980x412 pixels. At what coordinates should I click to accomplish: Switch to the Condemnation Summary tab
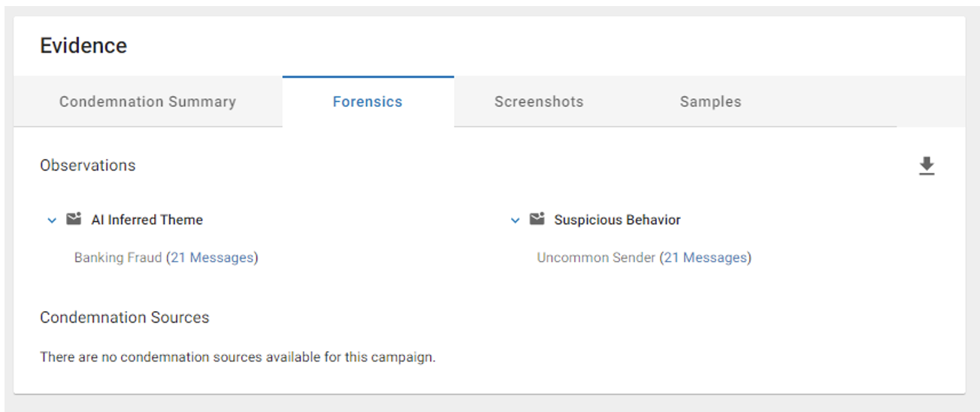click(x=148, y=101)
